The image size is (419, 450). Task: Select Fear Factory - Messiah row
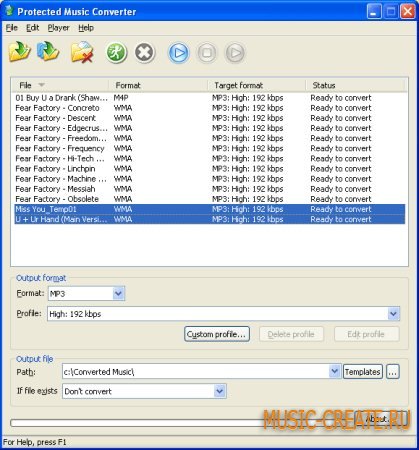pyautogui.click(x=210, y=189)
